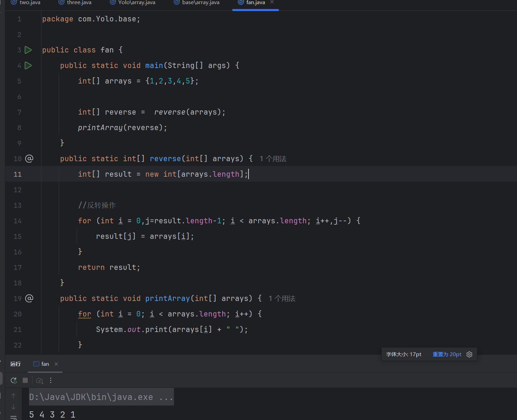517x420 pixels.
Task: Click the //反转操作 comment
Action: [x=97, y=205]
